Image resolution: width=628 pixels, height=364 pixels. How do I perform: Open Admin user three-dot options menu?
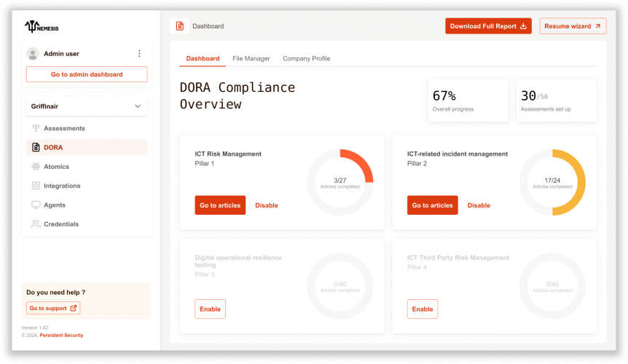pyautogui.click(x=139, y=54)
